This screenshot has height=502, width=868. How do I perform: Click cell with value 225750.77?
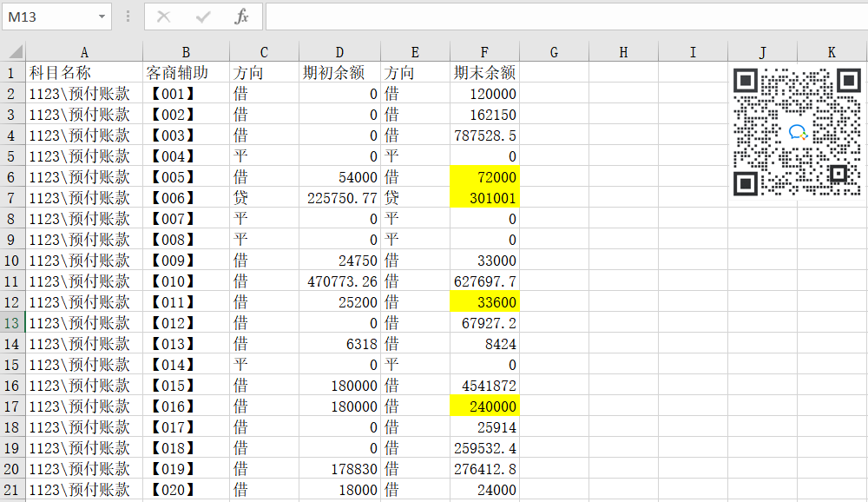339,198
